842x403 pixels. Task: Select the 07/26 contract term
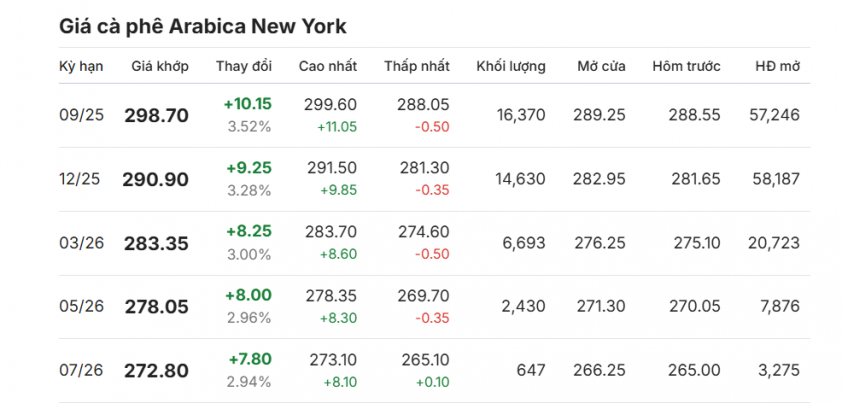pos(81,370)
